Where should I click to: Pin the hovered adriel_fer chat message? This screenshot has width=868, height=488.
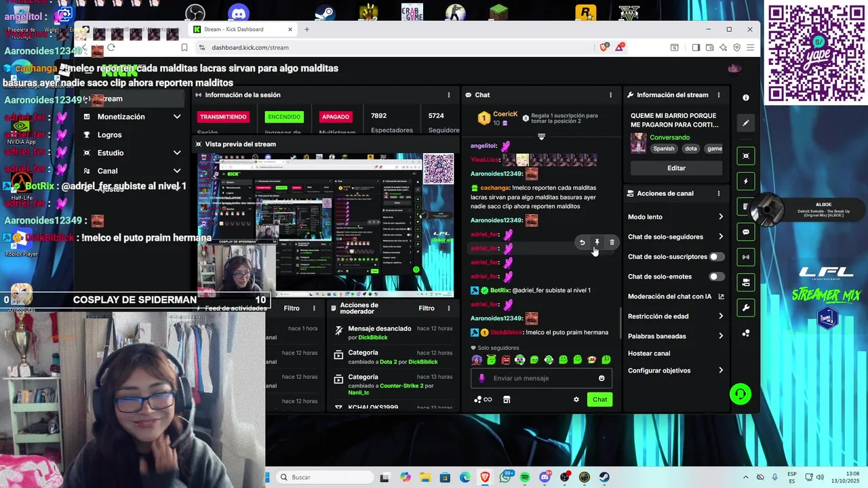pos(597,242)
